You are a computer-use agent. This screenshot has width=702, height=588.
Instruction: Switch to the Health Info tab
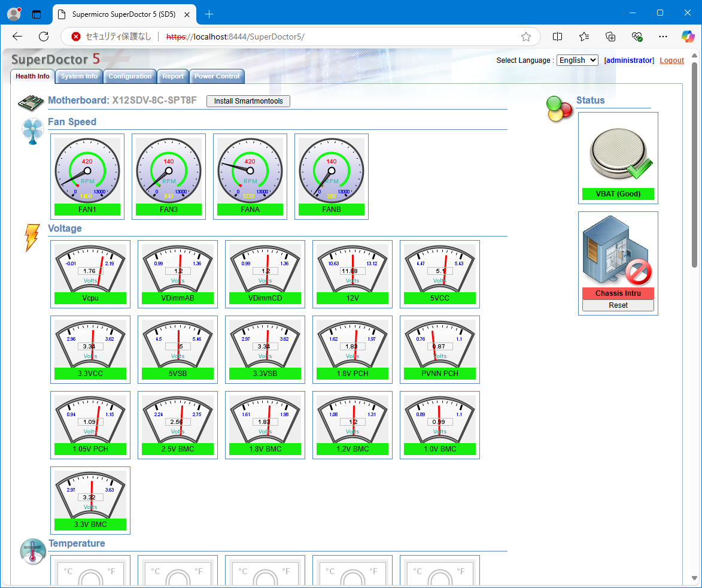click(32, 76)
